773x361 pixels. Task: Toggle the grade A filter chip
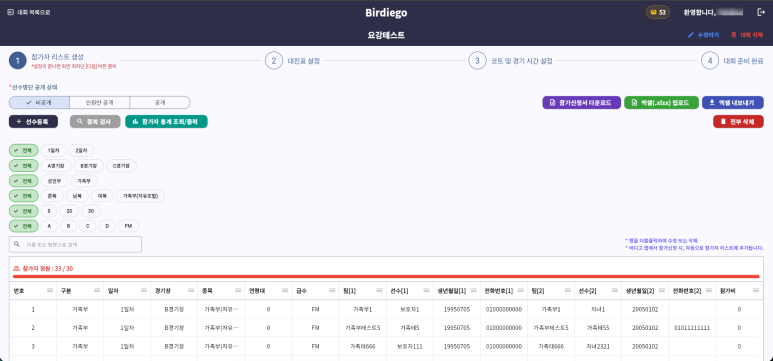pyautogui.click(x=49, y=226)
